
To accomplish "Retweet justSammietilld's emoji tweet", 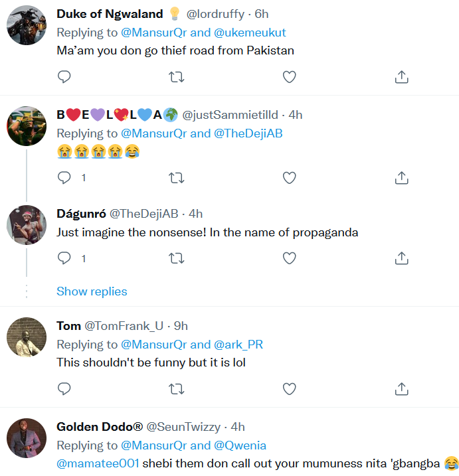I will (177, 178).
